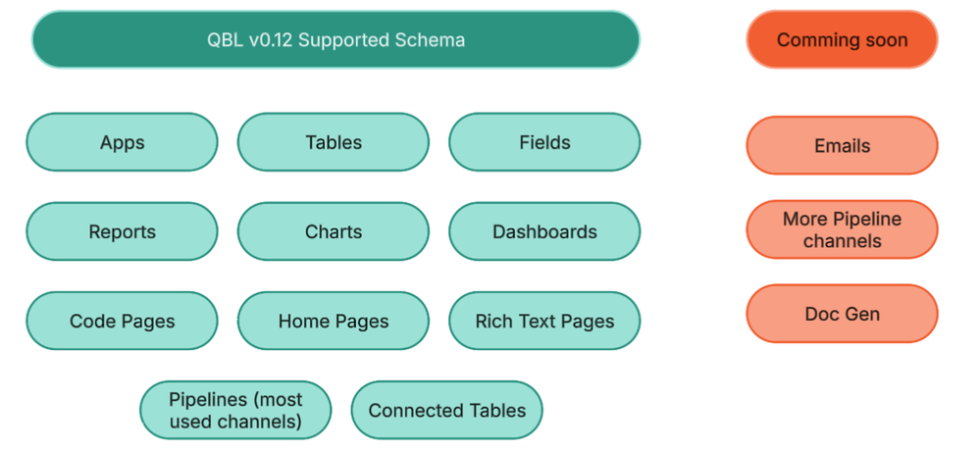Open the Code Pages box
980x451 pixels.
[122, 322]
